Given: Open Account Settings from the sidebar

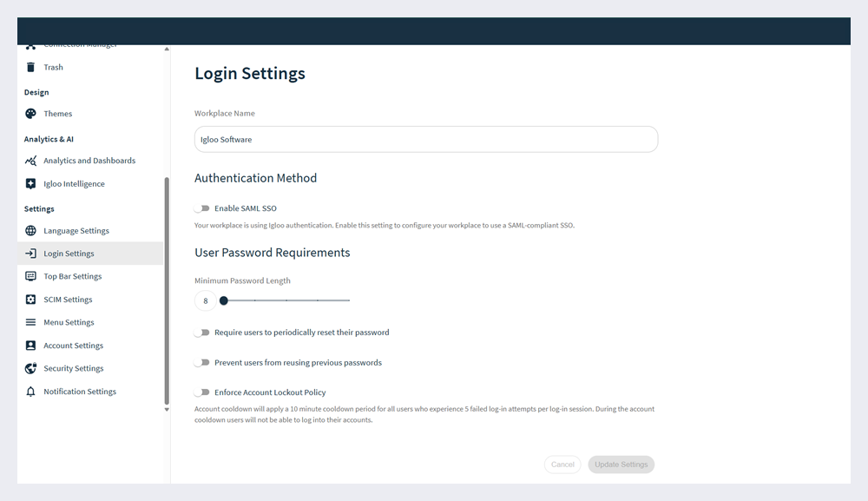Looking at the screenshot, I should (x=31, y=345).
